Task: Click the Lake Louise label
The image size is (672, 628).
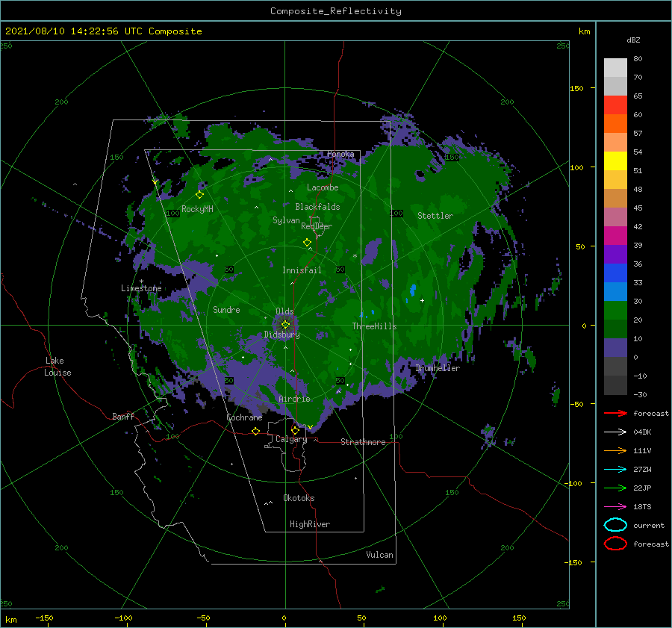Action: 57,367
